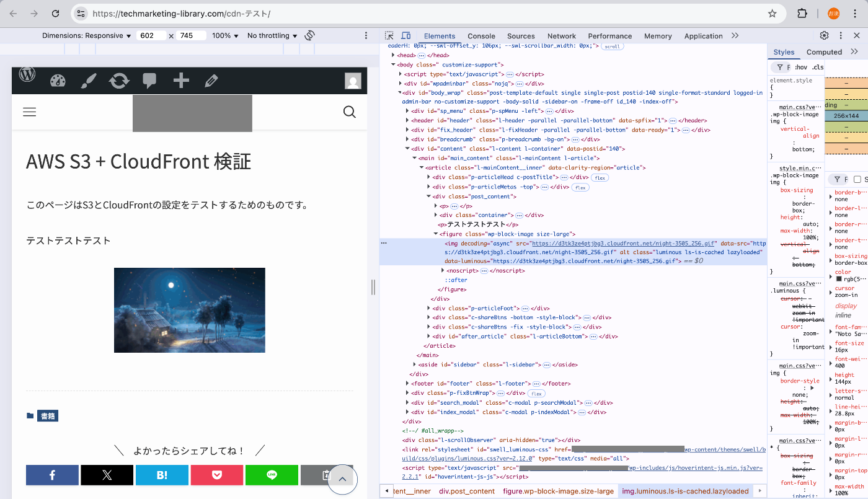868x499 pixels.
Task: Click the Edit post pencil icon
Action: (211, 81)
